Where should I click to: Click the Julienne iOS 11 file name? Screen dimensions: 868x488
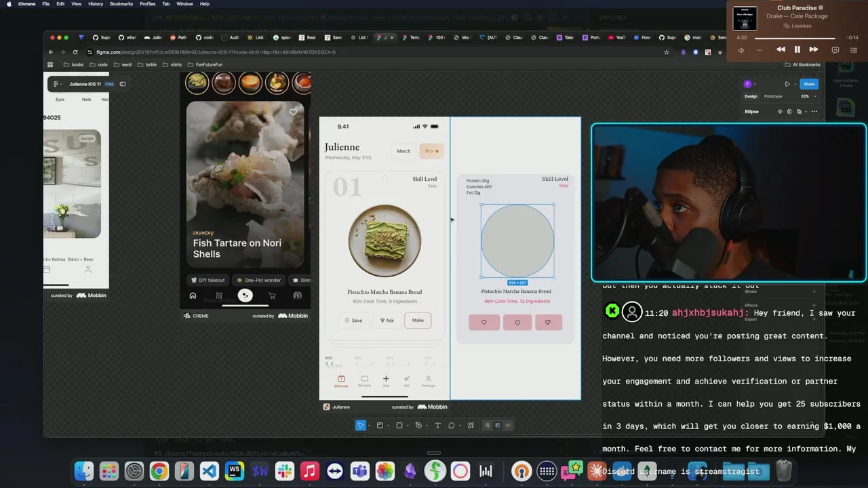click(85, 84)
